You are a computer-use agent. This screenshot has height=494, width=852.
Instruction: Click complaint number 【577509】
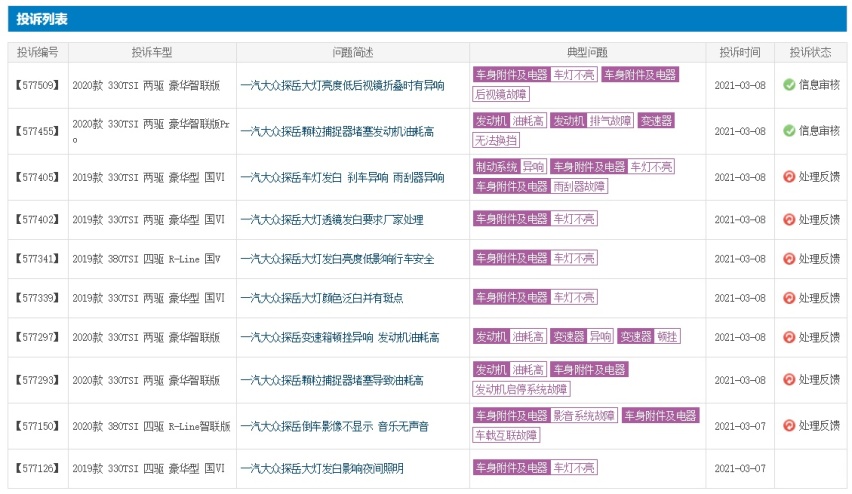pyautogui.click(x=37, y=85)
